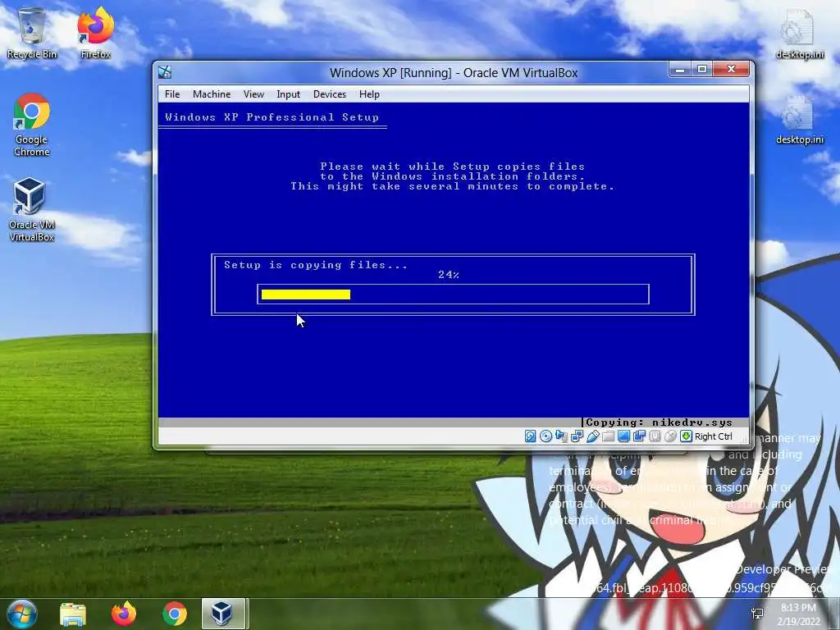The image size is (840, 630).
Task: Open the File menu in VirtualBox
Action: pyautogui.click(x=172, y=94)
